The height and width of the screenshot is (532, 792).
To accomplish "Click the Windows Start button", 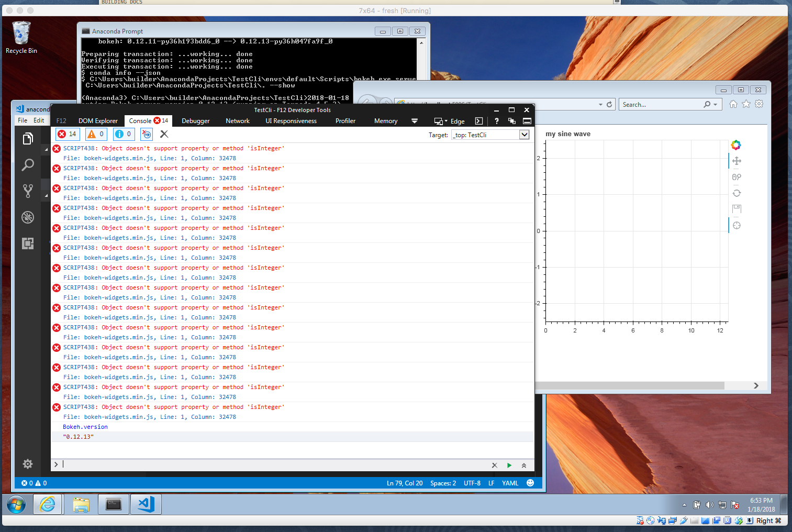I will point(16,505).
